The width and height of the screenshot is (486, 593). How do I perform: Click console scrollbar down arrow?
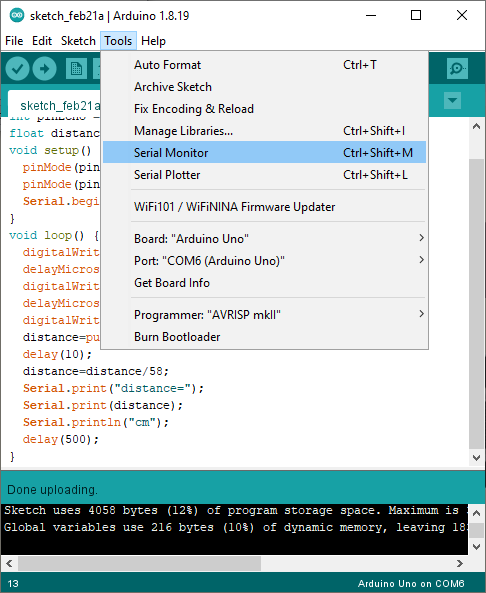click(477, 546)
